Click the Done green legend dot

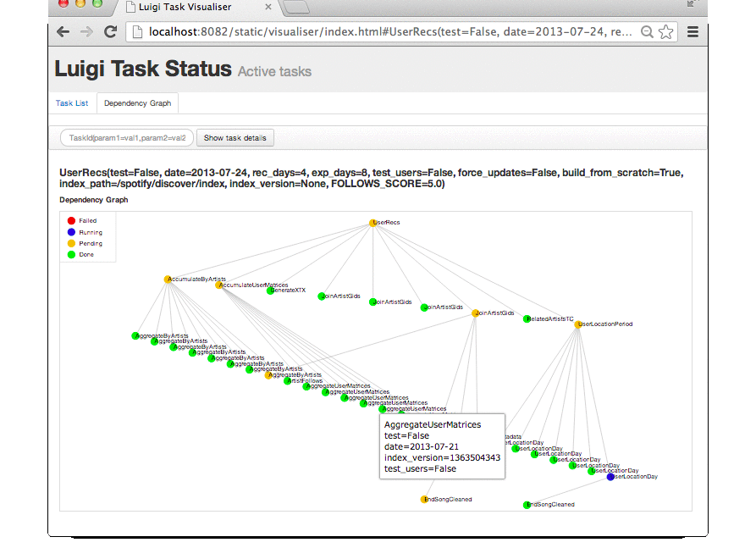coord(71,255)
